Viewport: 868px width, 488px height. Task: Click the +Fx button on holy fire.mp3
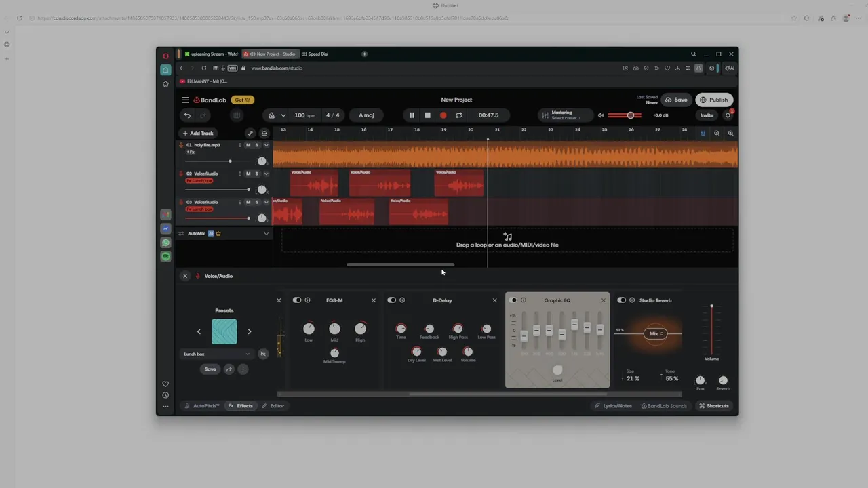191,152
